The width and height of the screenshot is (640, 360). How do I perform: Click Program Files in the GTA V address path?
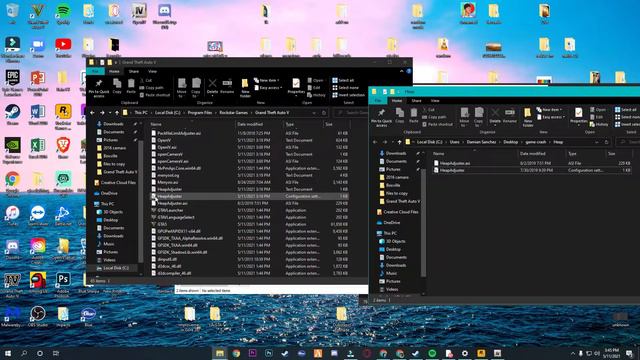coord(200,113)
